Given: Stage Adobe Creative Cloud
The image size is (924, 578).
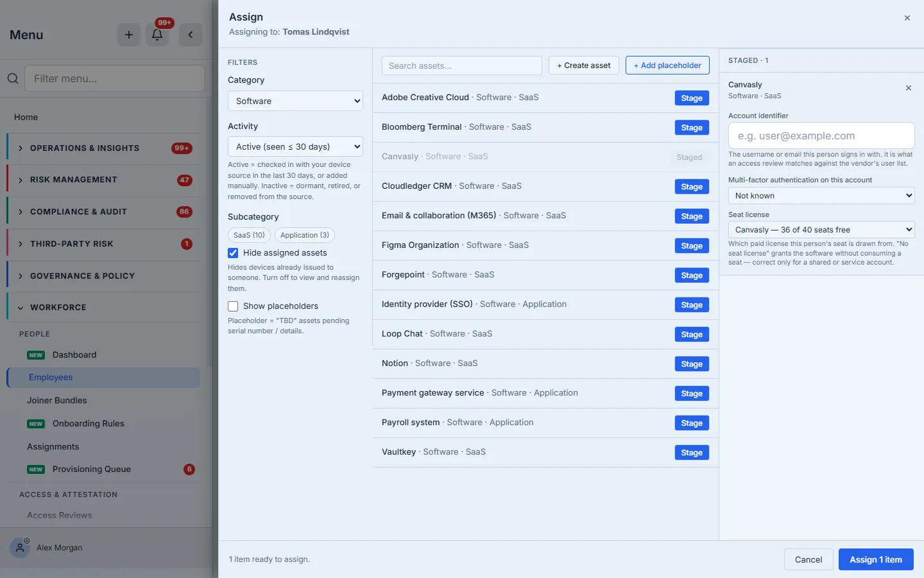Looking at the screenshot, I should pyautogui.click(x=692, y=98).
